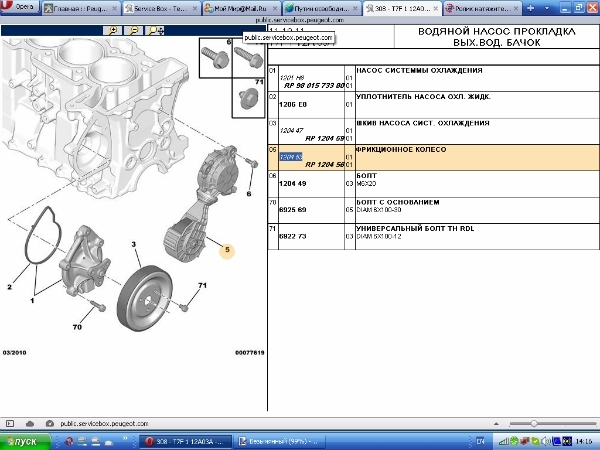Switch to the 'Путин освободи...' tab
Viewport: 600px width, 450px height.
[321, 8]
